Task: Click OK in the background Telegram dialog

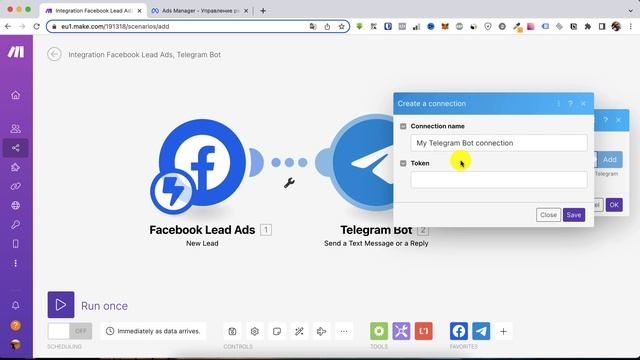Action: pyautogui.click(x=614, y=205)
